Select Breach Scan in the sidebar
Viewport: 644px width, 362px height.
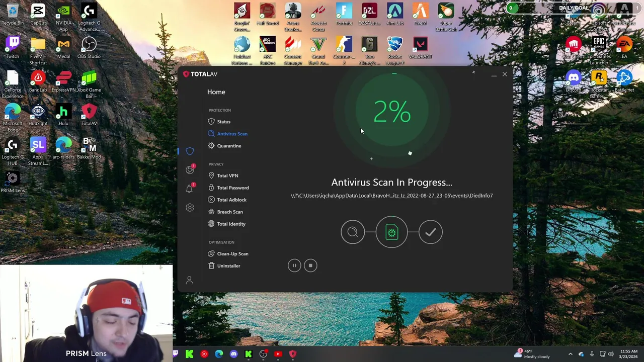point(225,212)
